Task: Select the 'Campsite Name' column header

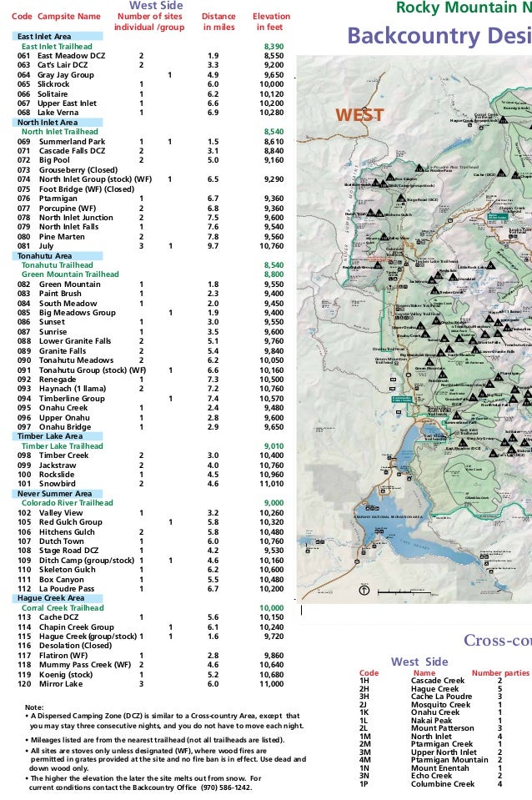Action: coord(69,17)
